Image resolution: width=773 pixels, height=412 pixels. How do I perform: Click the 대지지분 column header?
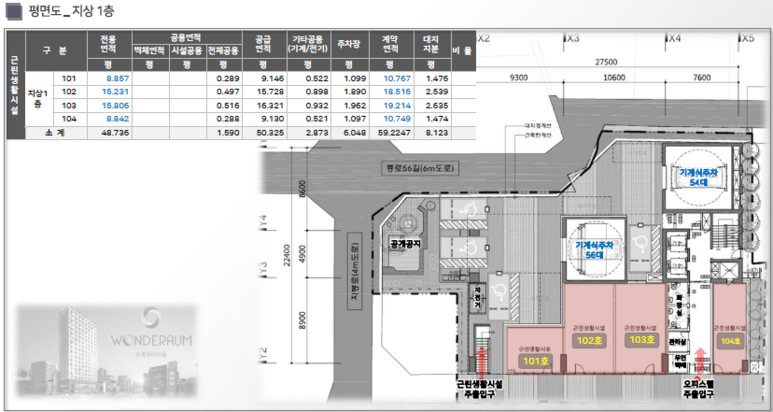(x=431, y=45)
